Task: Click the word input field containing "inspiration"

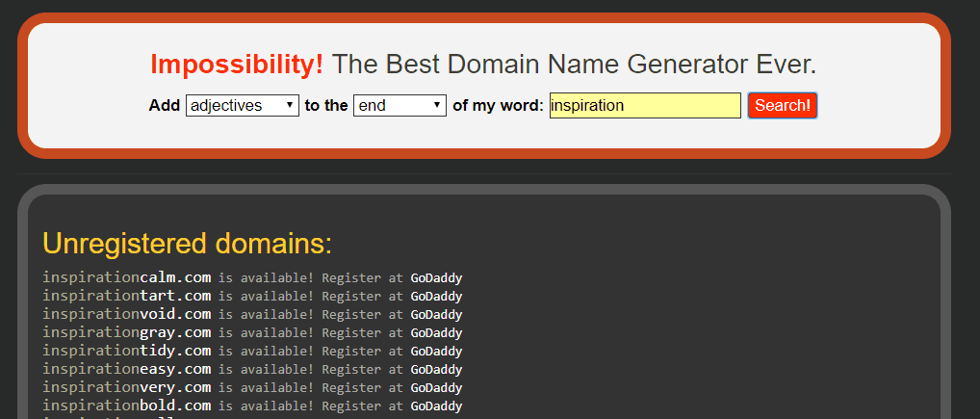Action: [644, 106]
